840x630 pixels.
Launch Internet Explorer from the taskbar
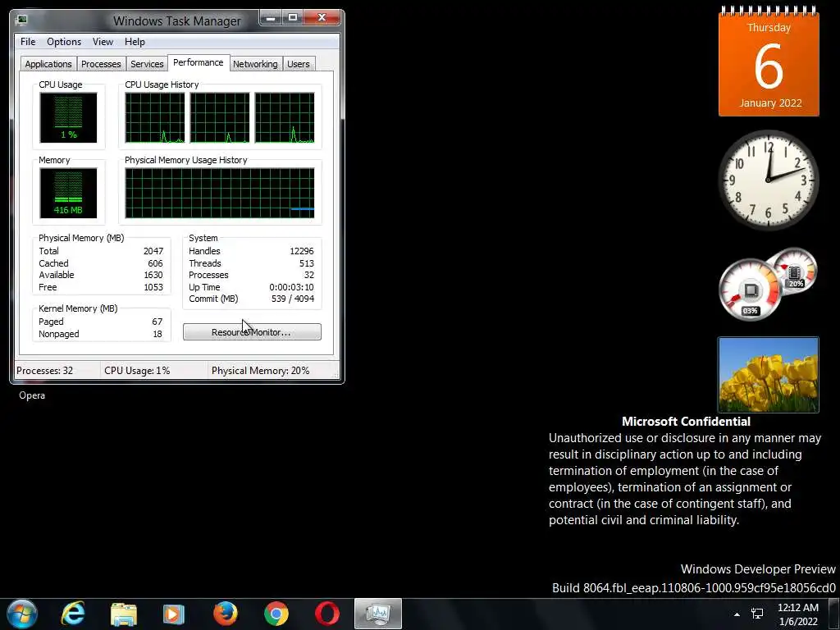[73, 614]
